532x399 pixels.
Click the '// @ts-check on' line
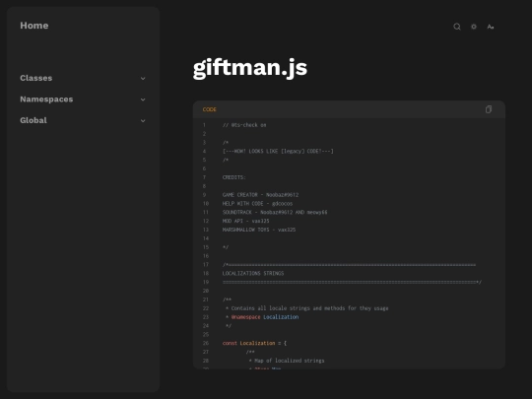coord(244,125)
